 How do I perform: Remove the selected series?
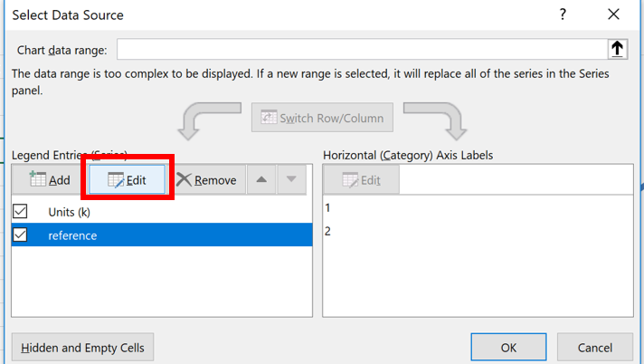[206, 180]
